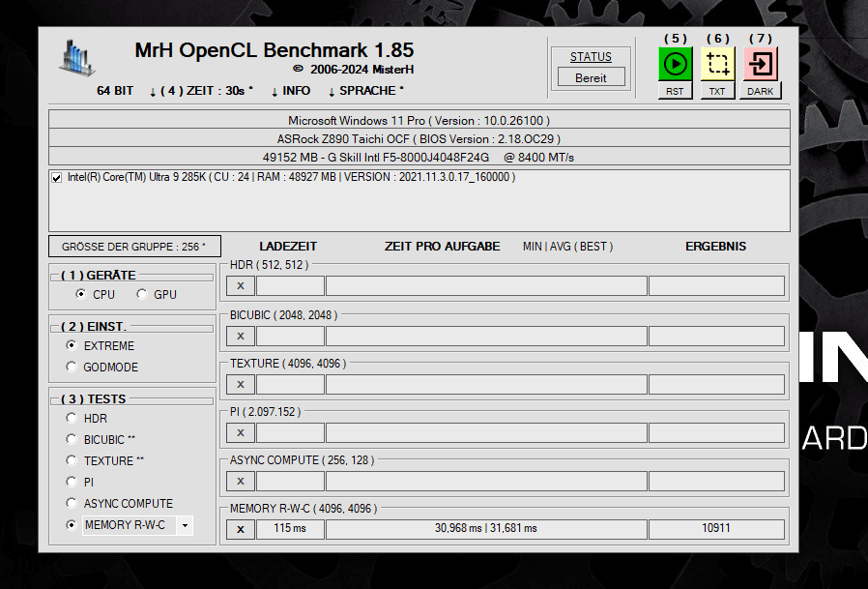Click the TXT button
This screenshot has width=868, height=589.
[717, 91]
